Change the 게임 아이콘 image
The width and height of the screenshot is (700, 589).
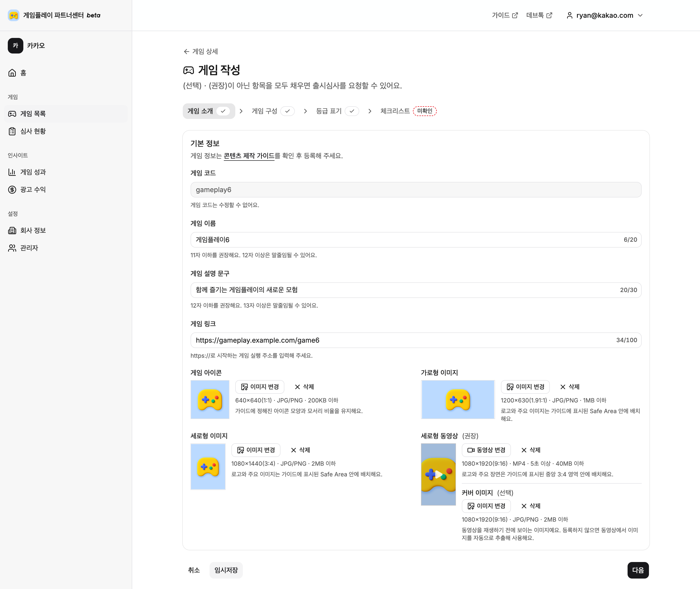point(260,387)
